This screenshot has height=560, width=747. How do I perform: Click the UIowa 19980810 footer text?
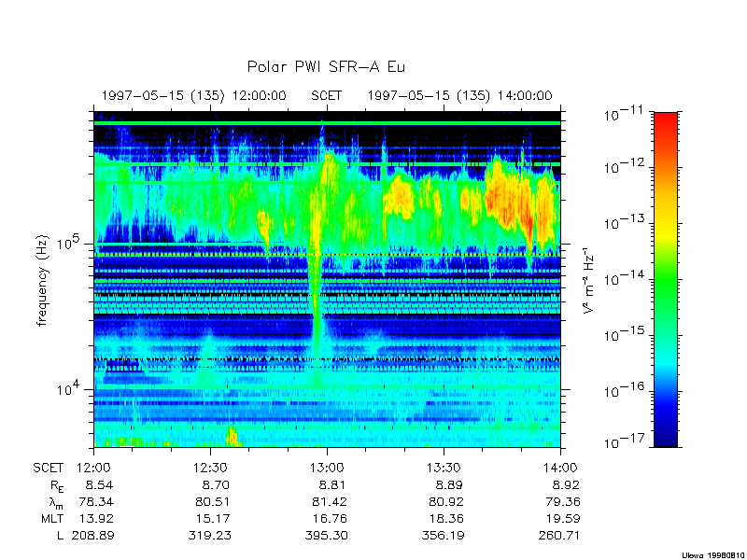(712, 553)
